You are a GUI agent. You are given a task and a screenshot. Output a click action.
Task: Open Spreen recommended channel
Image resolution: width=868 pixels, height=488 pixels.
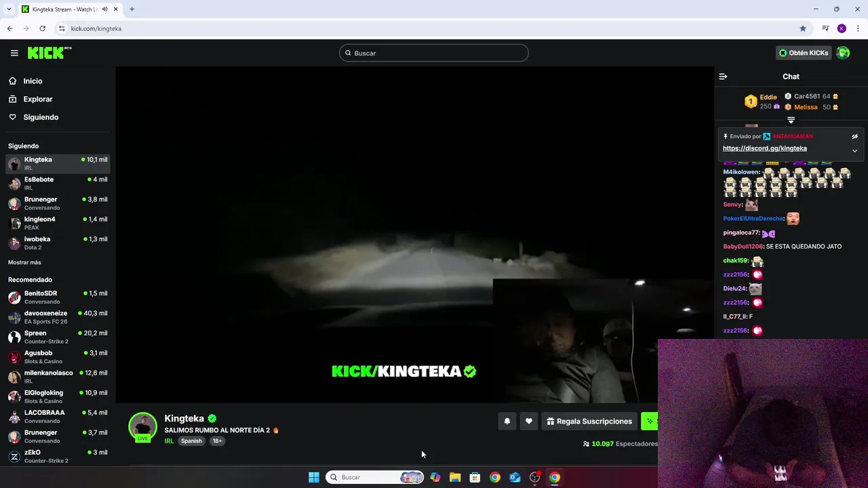tap(58, 337)
